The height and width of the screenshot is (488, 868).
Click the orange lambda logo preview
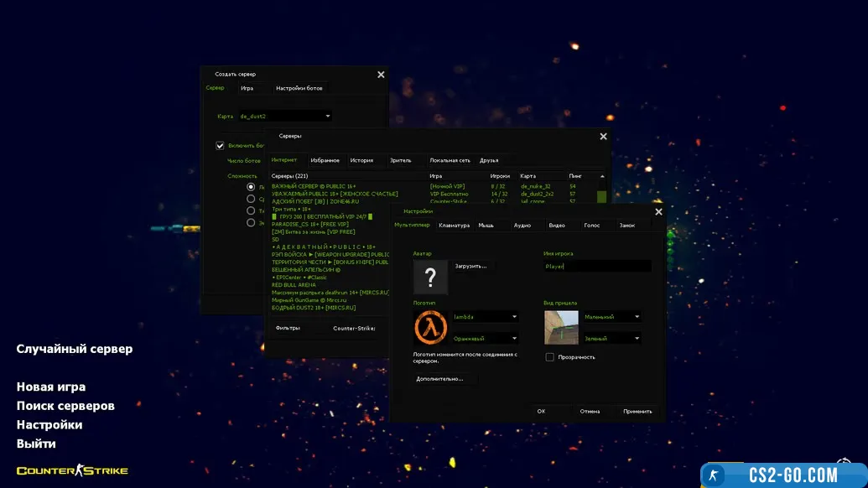click(x=430, y=328)
